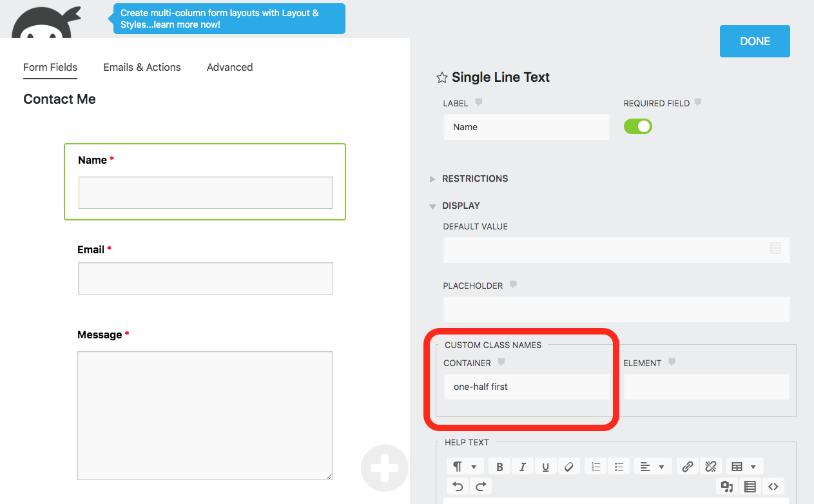Screen dimensions: 814x504
Task: Apply underline formatting
Action: coord(546,467)
